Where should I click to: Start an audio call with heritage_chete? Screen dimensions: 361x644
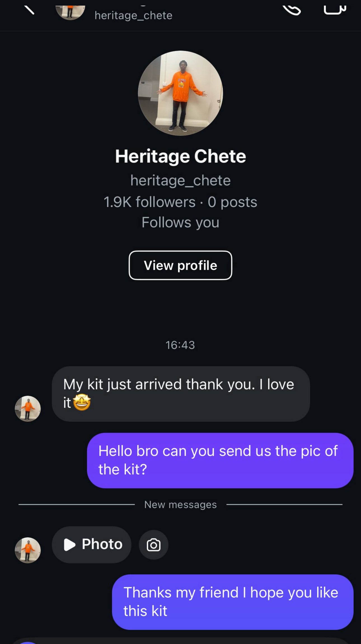292,10
